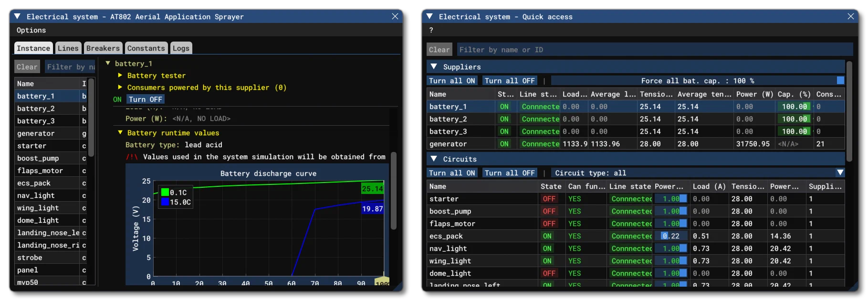Viewport: 868px width, 301px height.
Task: Turn all suppliers ON
Action: coord(452,81)
